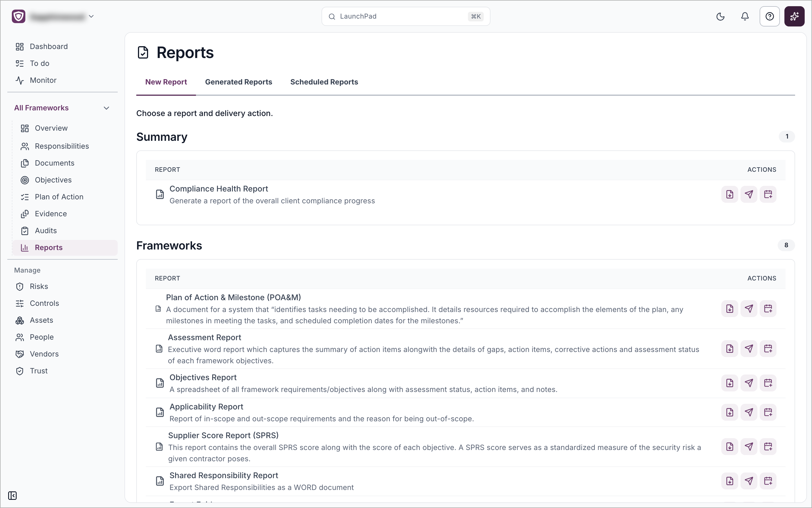The image size is (812, 508).
Task: Open the Objectives page
Action: [x=65, y=180]
